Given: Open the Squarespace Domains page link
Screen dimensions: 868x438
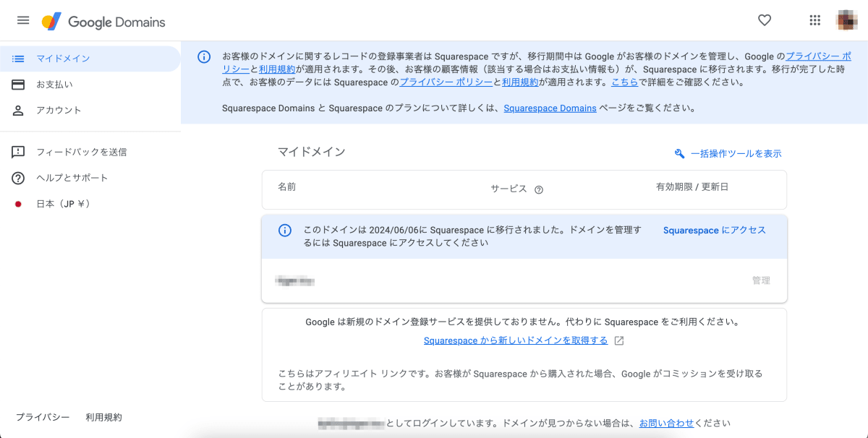Looking at the screenshot, I should (550, 108).
